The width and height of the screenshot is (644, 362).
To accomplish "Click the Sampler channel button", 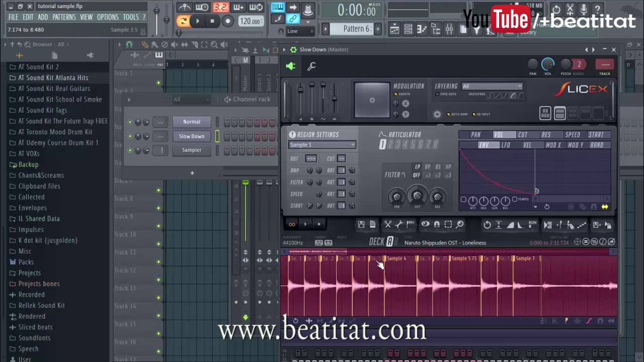I will (x=192, y=150).
